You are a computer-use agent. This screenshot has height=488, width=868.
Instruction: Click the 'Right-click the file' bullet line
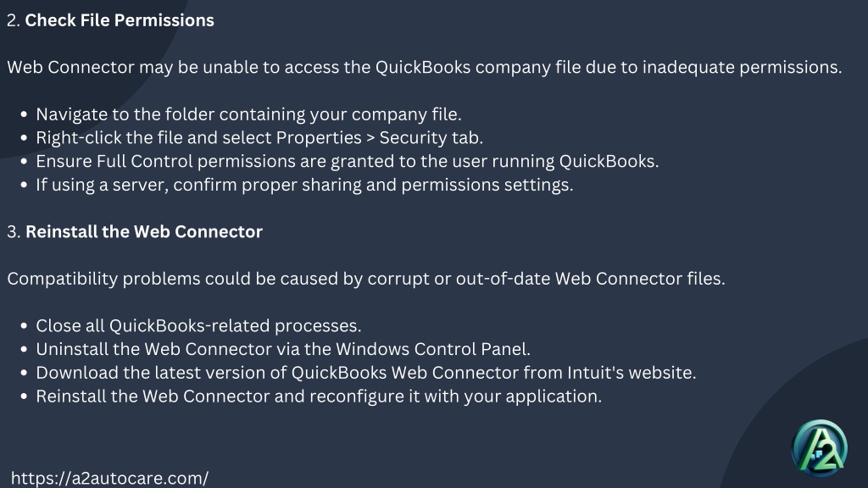[259, 138]
